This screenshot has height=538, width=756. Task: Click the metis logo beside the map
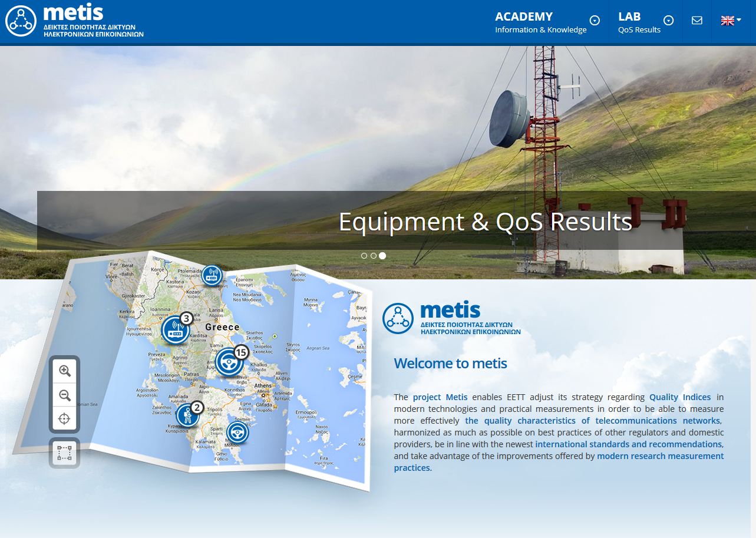point(452,318)
